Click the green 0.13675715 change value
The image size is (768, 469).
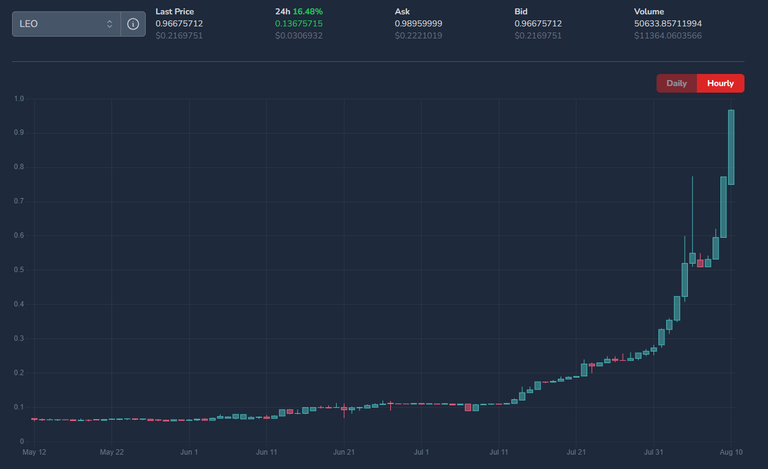(x=299, y=23)
